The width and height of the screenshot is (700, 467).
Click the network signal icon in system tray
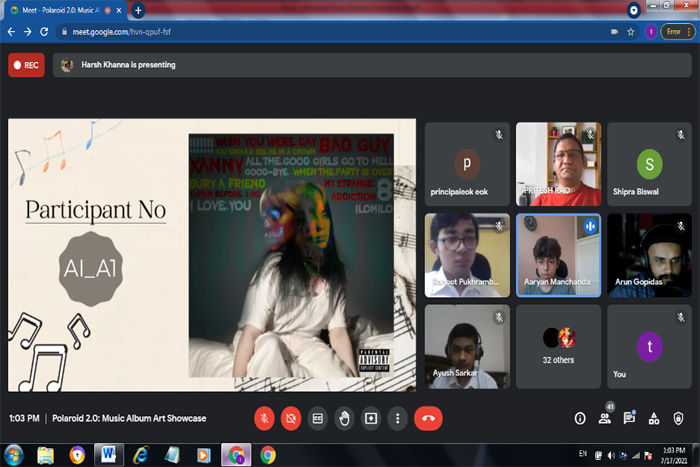tap(636, 455)
